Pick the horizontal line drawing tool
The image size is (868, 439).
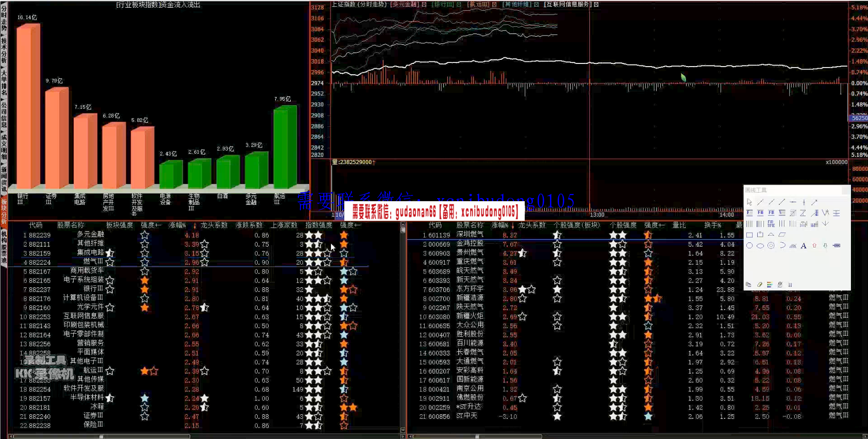(793, 202)
